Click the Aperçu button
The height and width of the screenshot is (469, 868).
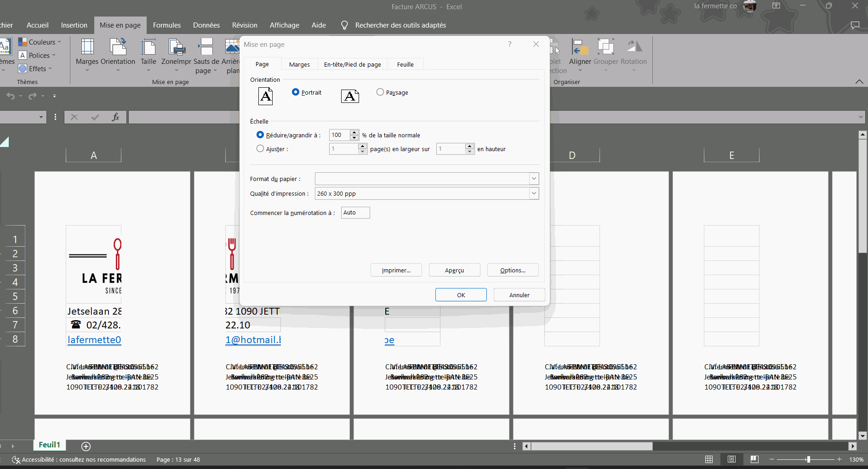(454, 270)
